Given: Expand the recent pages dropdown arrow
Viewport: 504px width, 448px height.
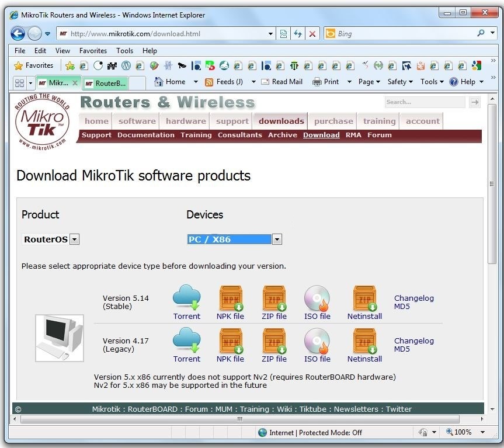Looking at the screenshot, I should click(47, 34).
